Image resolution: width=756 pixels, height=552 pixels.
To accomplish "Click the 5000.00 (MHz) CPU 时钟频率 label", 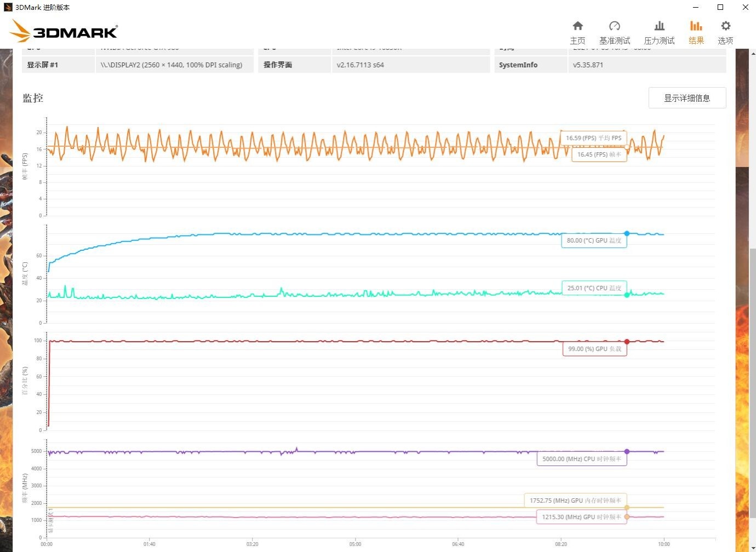I will click(x=581, y=459).
